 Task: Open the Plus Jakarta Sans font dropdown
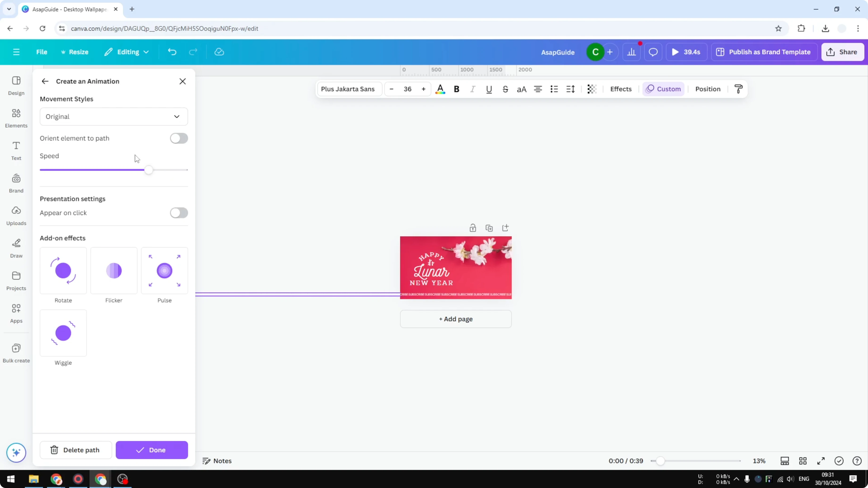349,89
